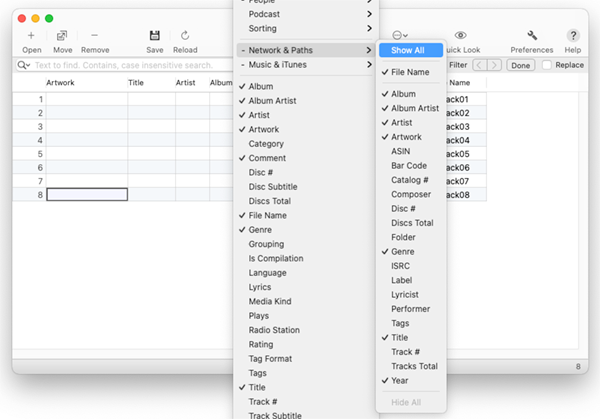This screenshot has width=600, height=419.
Task: Expand the Podcast submenu
Action: [306, 14]
